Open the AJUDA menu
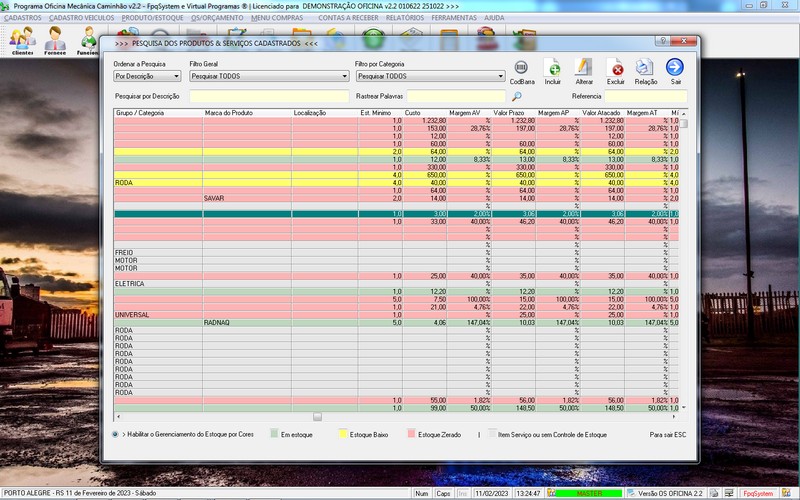Screen dimensions: 800x500 (494, 18)
